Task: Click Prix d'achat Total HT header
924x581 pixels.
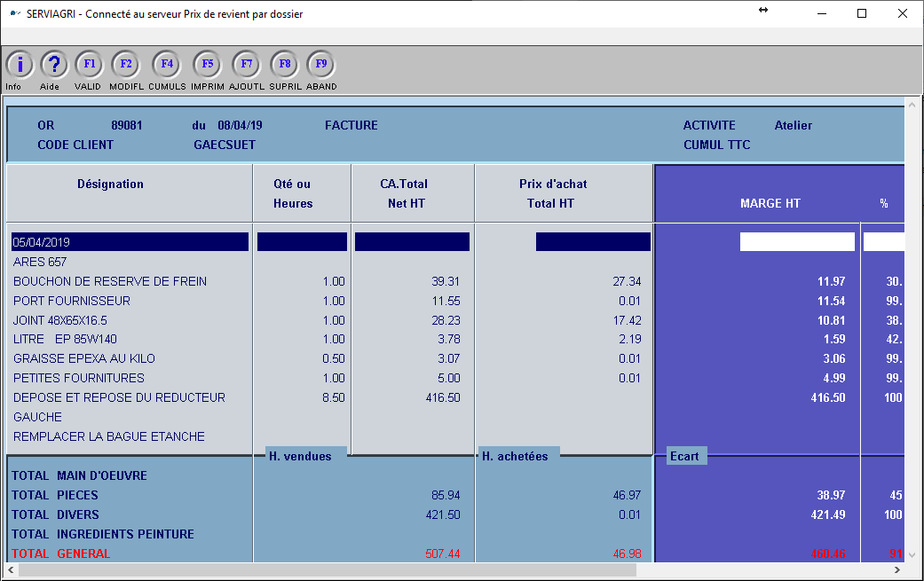Action: pyautogui.click(x=552, y=193)
